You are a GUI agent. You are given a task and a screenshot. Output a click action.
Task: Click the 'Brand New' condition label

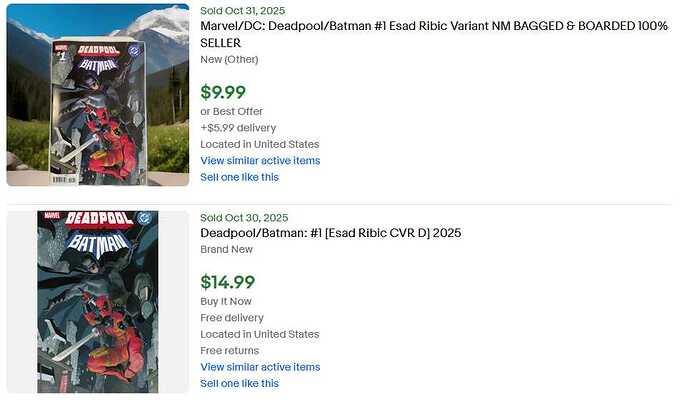coord(226,250)
